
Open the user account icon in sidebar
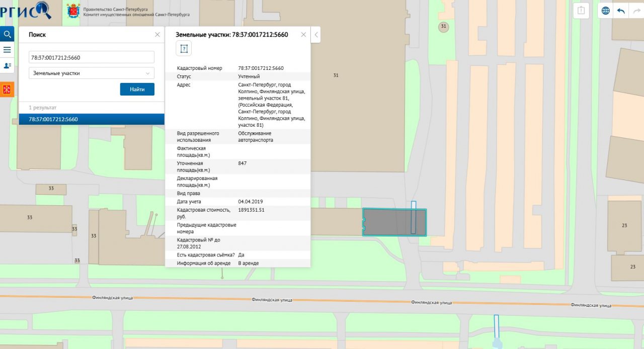tap(7, 65)
